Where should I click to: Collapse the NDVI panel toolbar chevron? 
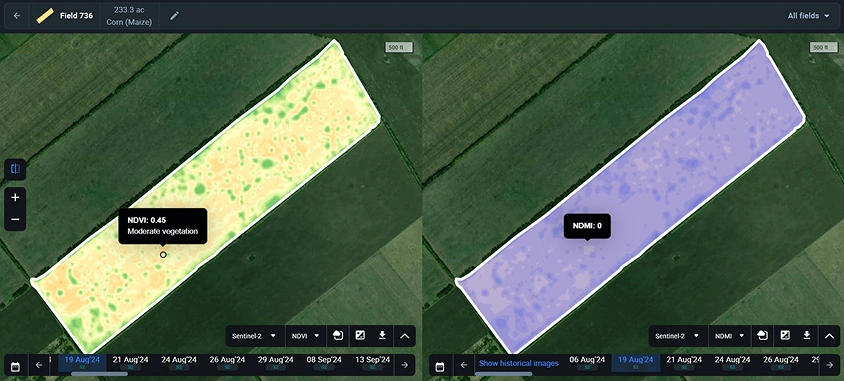[x=405, y=336]
